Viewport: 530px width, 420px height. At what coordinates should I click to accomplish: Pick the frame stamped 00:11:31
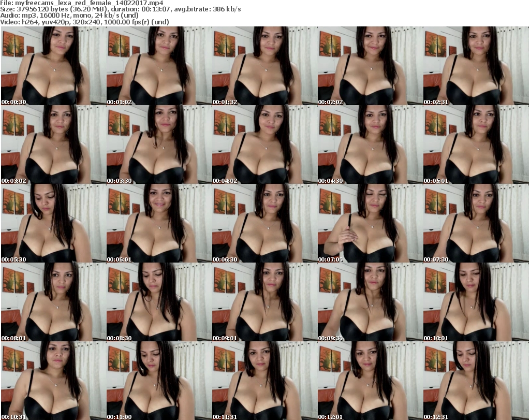click(264, 381)
